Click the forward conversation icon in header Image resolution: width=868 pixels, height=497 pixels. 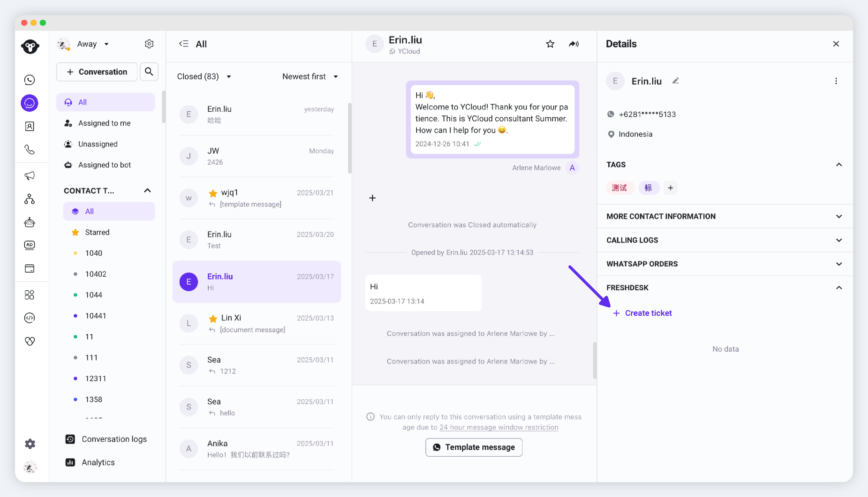574,44
